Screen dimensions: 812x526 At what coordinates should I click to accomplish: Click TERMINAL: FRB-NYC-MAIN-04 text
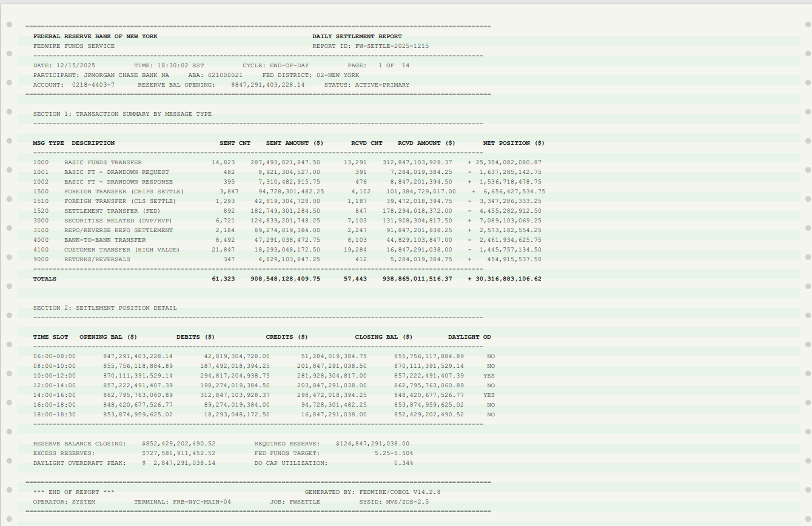click(x=183, y=502)
